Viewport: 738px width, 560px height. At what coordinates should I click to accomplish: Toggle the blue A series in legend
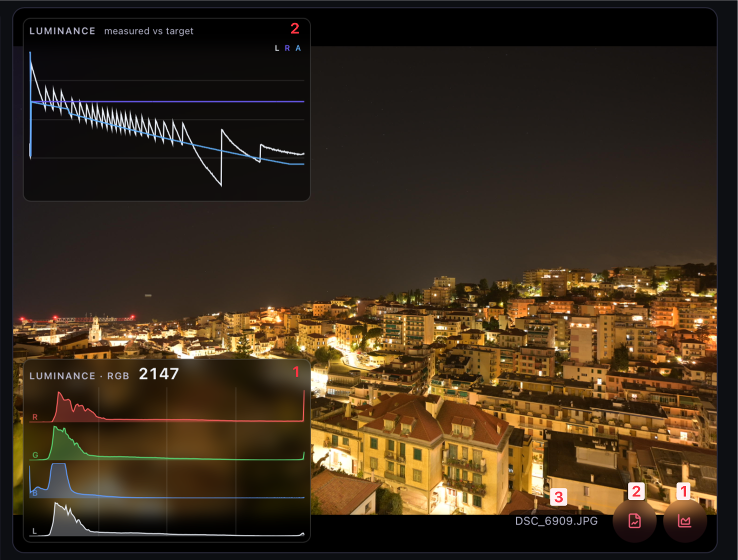298,48
